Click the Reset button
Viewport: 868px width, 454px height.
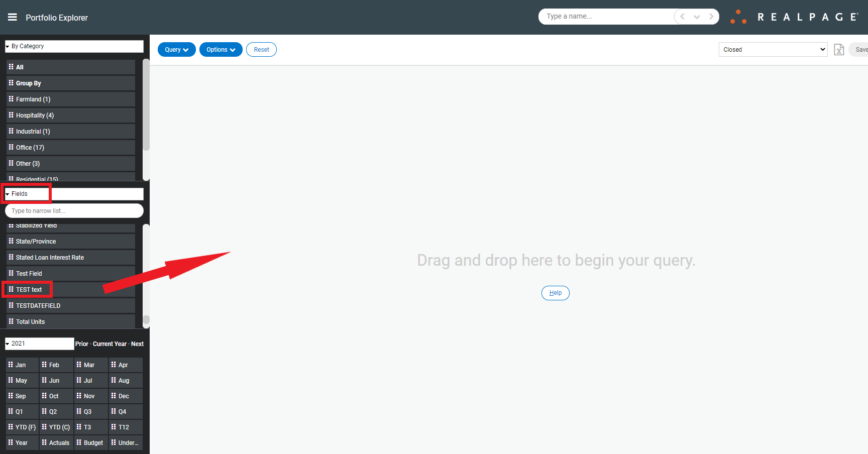tap(261, 49)
